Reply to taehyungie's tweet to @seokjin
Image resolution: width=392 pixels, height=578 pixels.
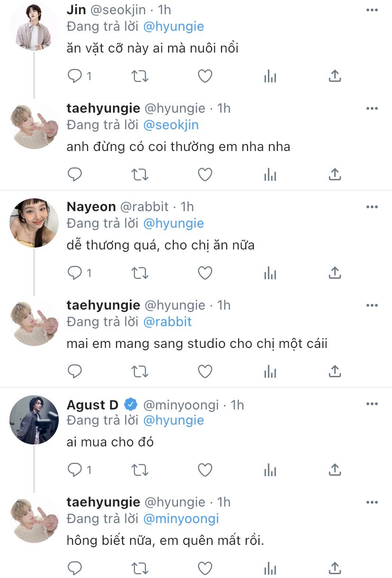pyautogui.click(x=75, y=175)
